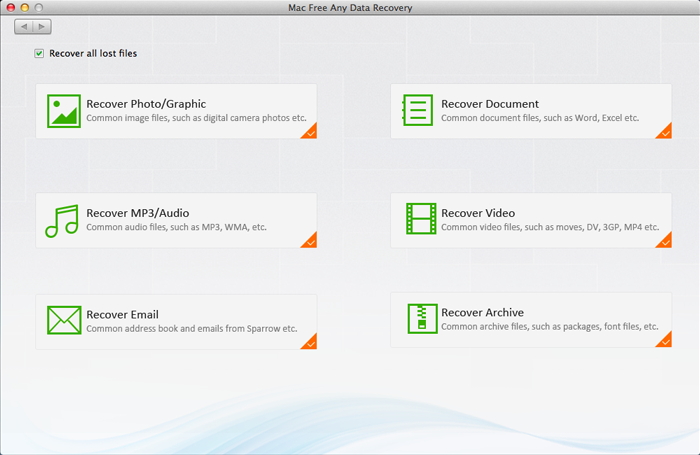Click 'Common image files, such as digital camera photos etc.'
The height and width of the screenshot is (455, 700).
click(x=196, y=118)
